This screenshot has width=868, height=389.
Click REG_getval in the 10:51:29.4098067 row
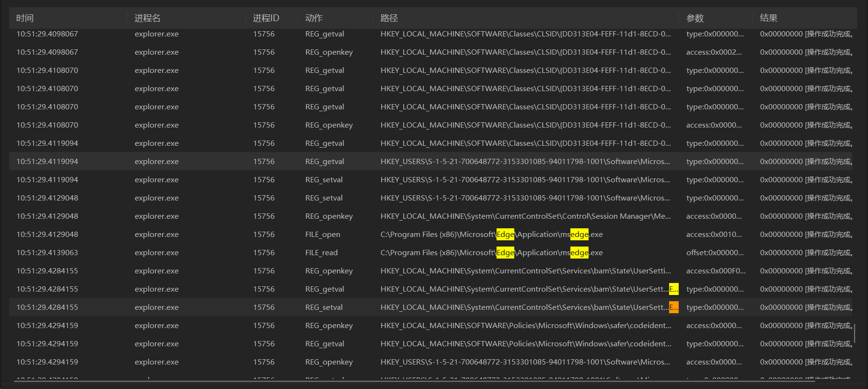click(324, 34)
